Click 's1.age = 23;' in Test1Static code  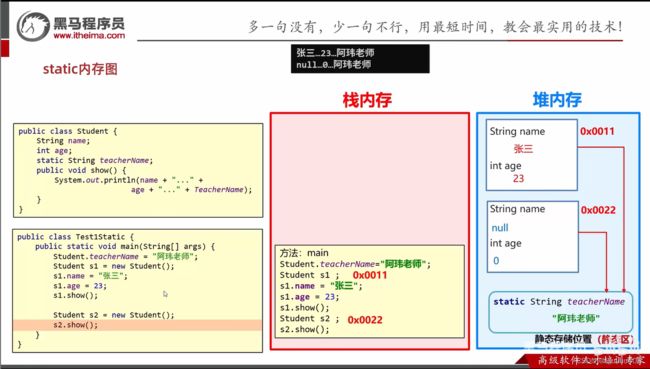click(80, 286)
